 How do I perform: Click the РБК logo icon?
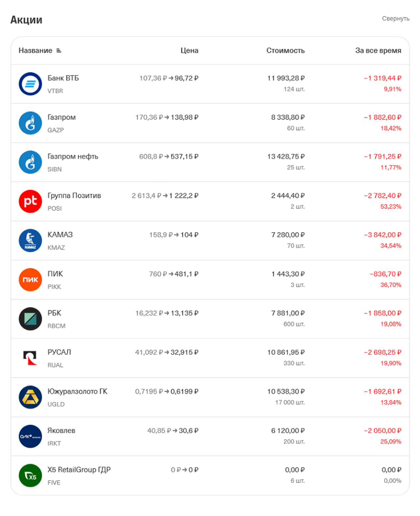click(x=30, y=319)
